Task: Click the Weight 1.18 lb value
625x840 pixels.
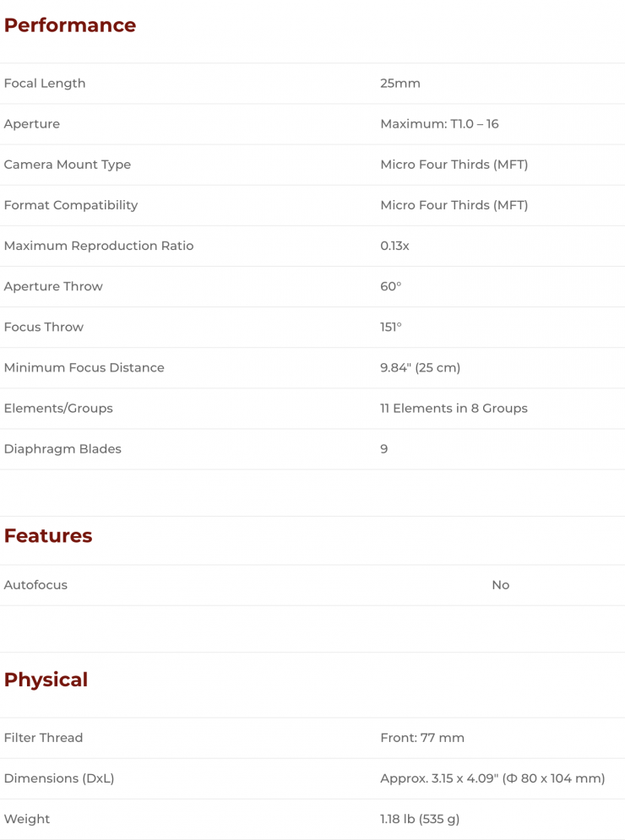Action: pyautogui.click(x=420, y=819)
